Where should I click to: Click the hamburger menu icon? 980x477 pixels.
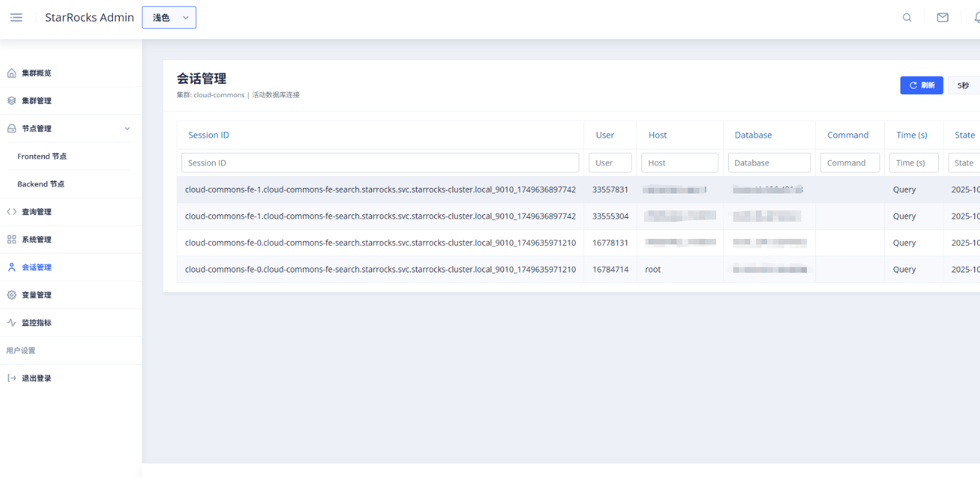[16, 17]
